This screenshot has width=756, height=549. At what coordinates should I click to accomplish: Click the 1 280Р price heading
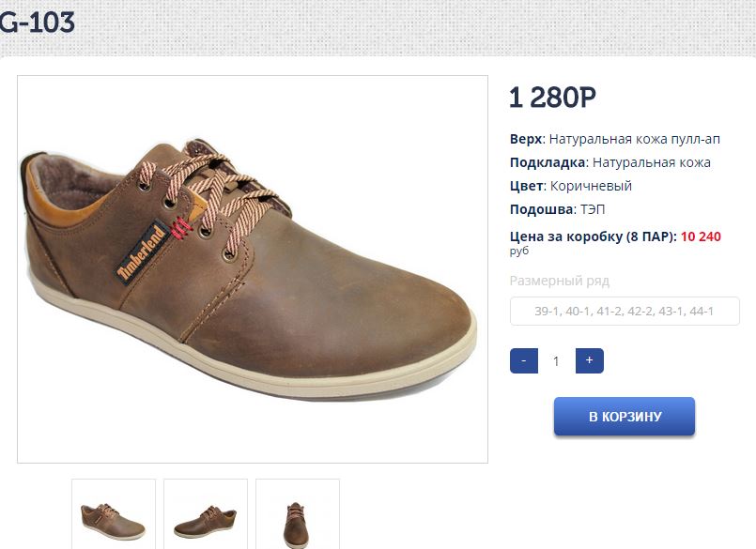(552, 97)
